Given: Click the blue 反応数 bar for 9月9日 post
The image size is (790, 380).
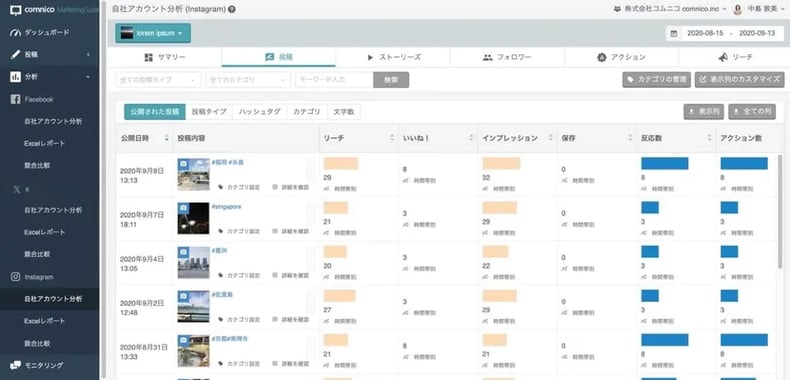Looking at the screenshot, I should pos(665,163).
